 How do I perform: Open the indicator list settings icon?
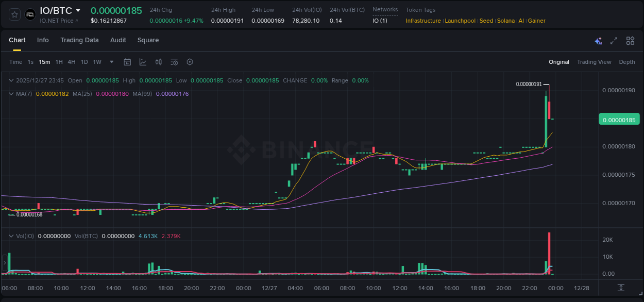174,62
